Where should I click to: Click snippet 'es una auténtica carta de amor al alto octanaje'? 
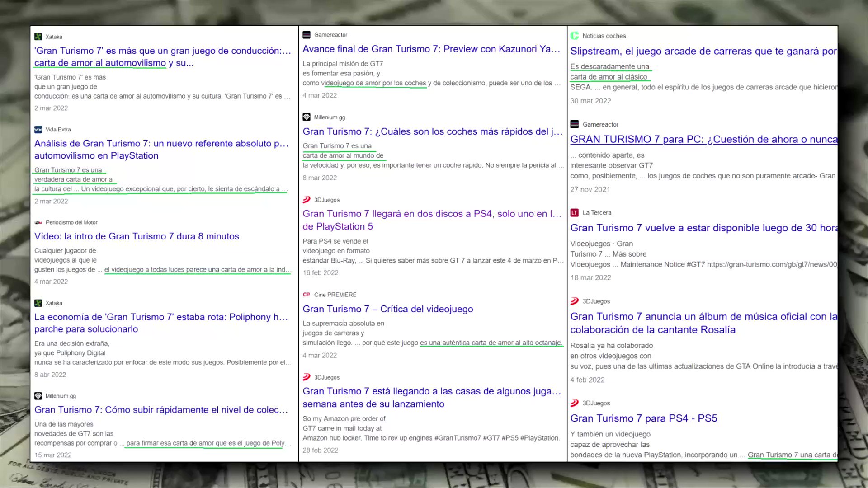pos(491,343)
